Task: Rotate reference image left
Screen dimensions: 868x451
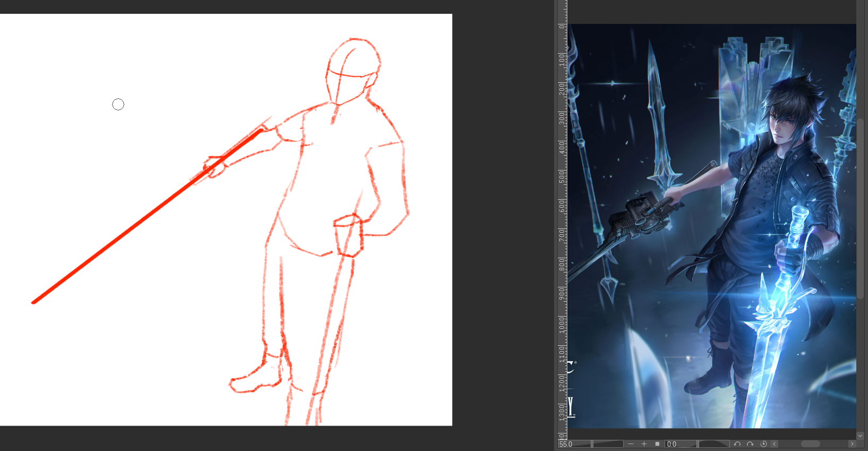Action: pos(737,444)
